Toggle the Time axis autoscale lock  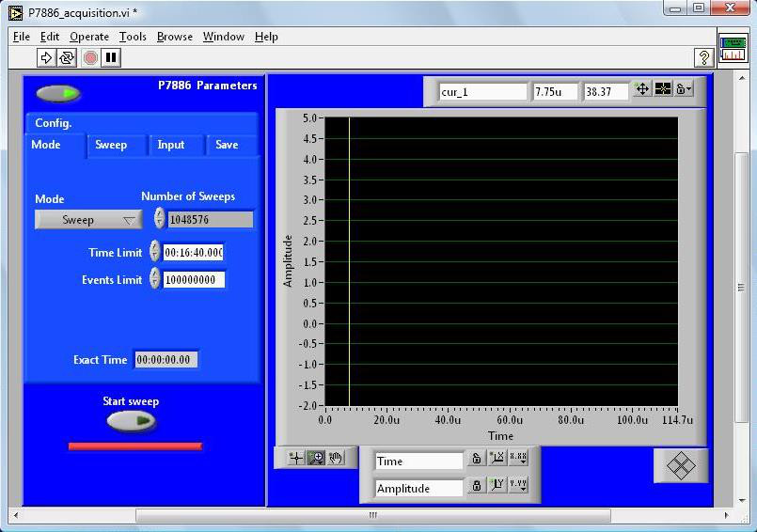click(x=477, y=459)
